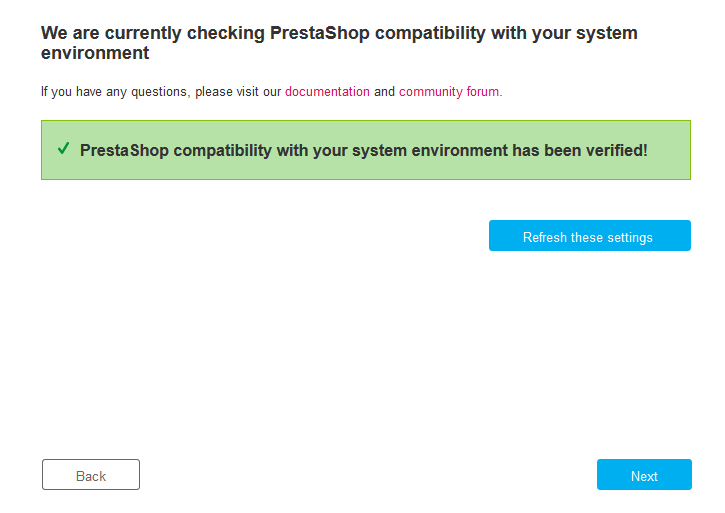Proceed by clicking the Next button

pyautogui.click(x=644, y=475)
